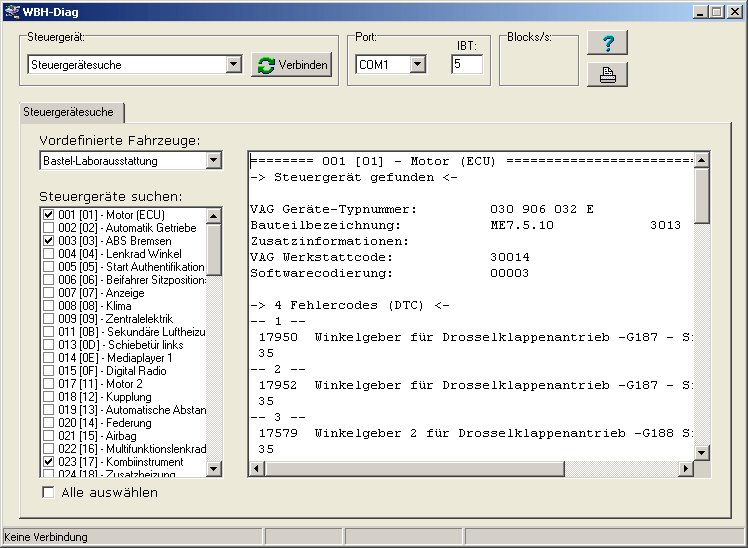Viewport: 748px width, 548px height.
Task: Uncheck 001 Motor (ECU) checkbox
Action: [x=48, y=215]
